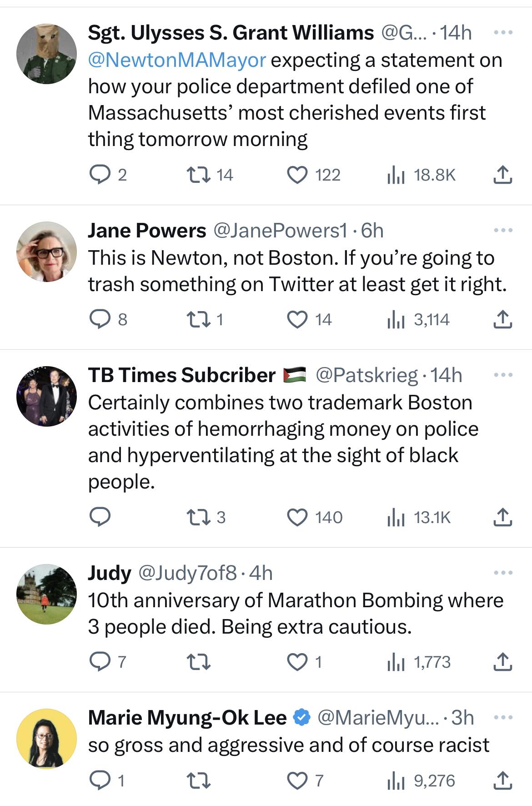Open more options for Sgt. Ulysses' tweet
Screen dimensions: 532x806
503,33
